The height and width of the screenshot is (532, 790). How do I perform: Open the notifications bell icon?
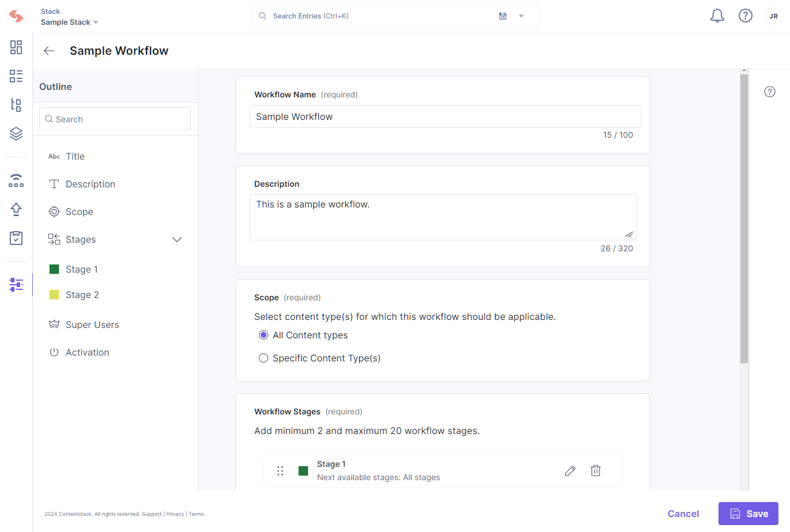[717, 16]
